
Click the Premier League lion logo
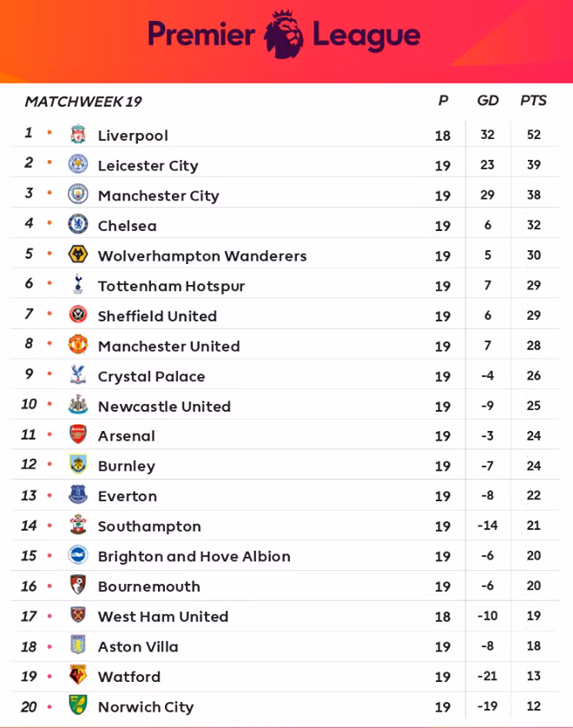click(x=284, y=35)
